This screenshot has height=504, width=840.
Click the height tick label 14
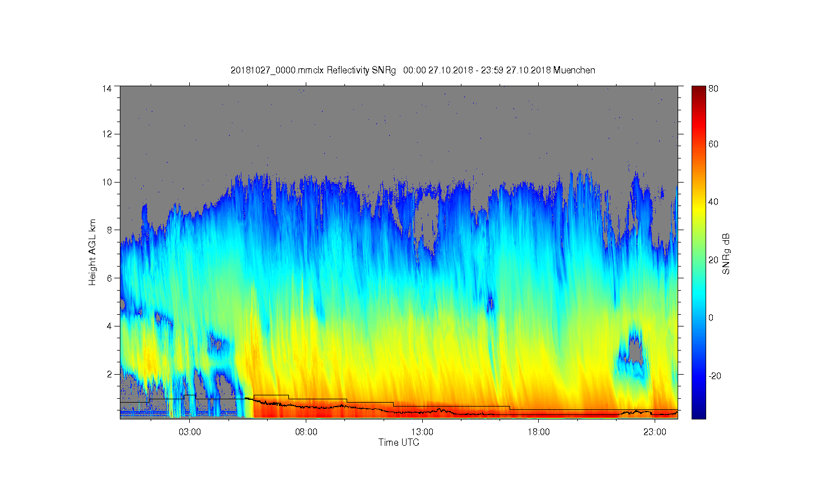point(107,88)
